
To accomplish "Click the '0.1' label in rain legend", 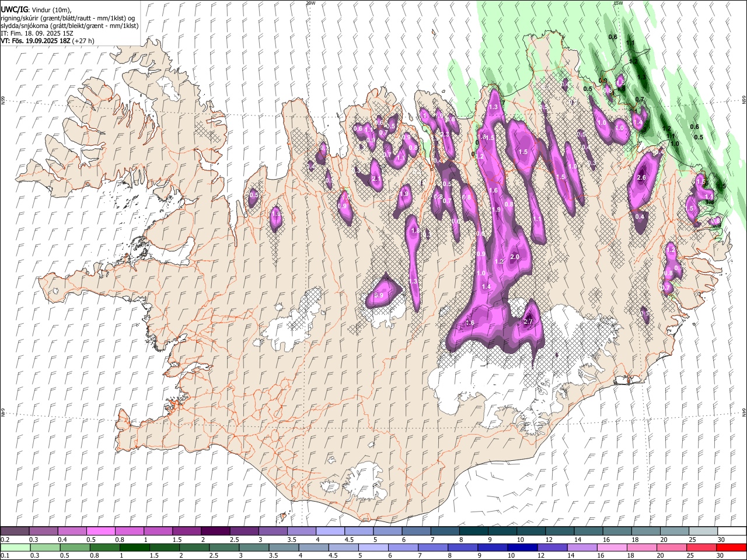I will pyautogui.click(x=5, y=556).
